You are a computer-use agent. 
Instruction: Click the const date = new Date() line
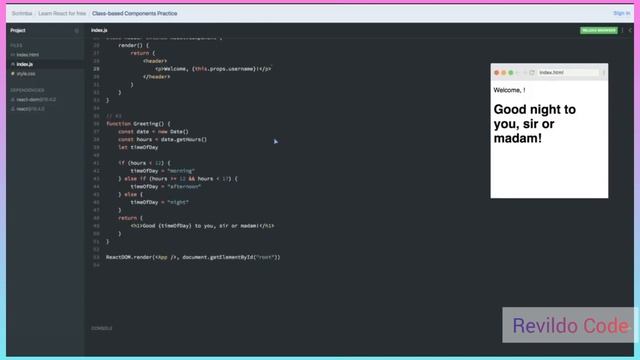pos(153,132)
